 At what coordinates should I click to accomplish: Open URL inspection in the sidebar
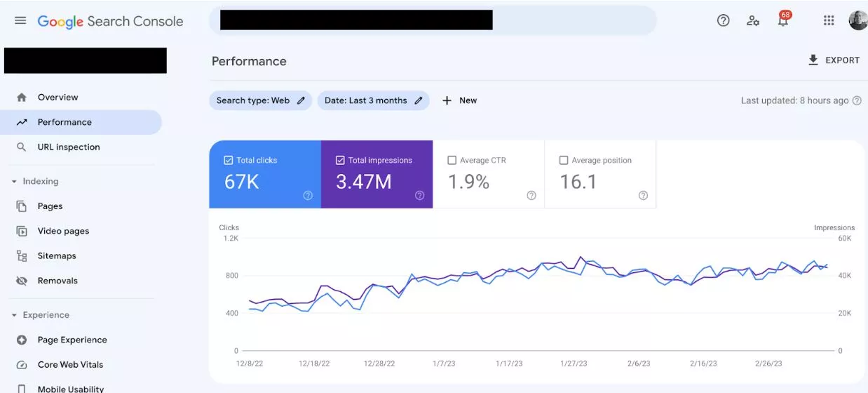[x=69, y=147]
